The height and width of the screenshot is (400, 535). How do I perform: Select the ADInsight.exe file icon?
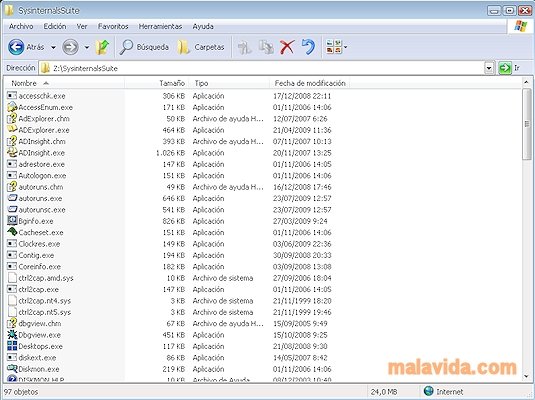12,153
